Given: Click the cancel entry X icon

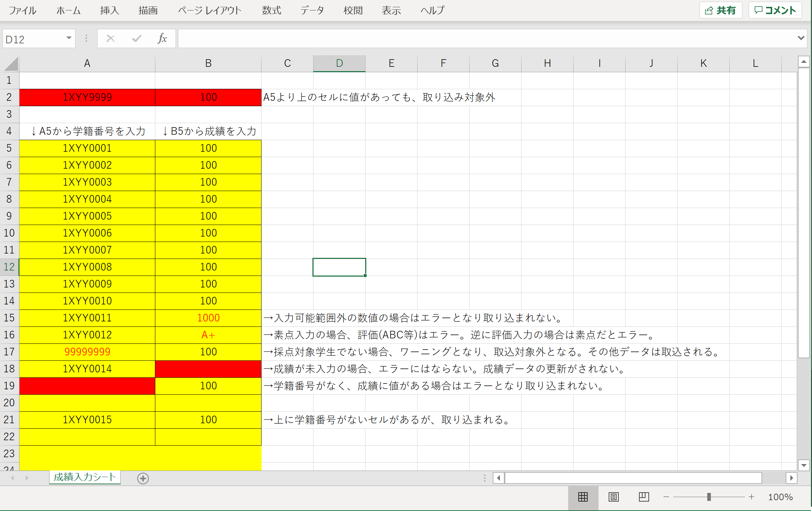Looking at the screenshot, I should pyautogui.click(x=111, y=39).
